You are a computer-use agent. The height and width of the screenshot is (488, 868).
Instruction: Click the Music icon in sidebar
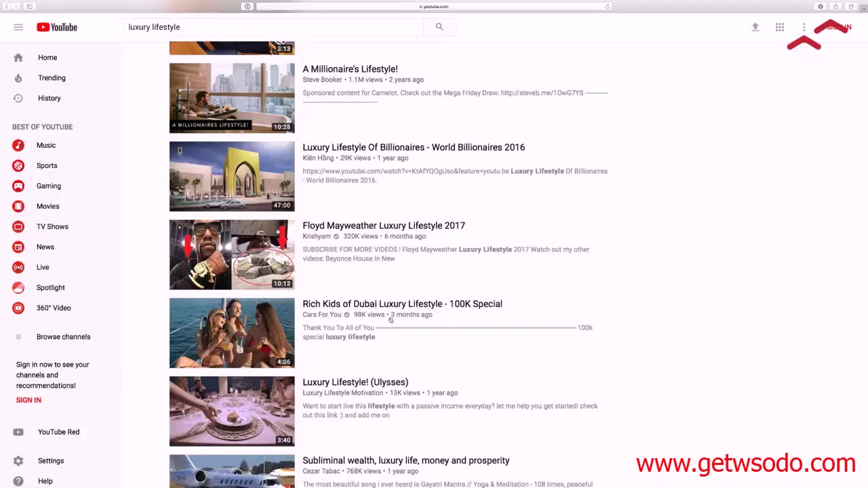[18, 145]
